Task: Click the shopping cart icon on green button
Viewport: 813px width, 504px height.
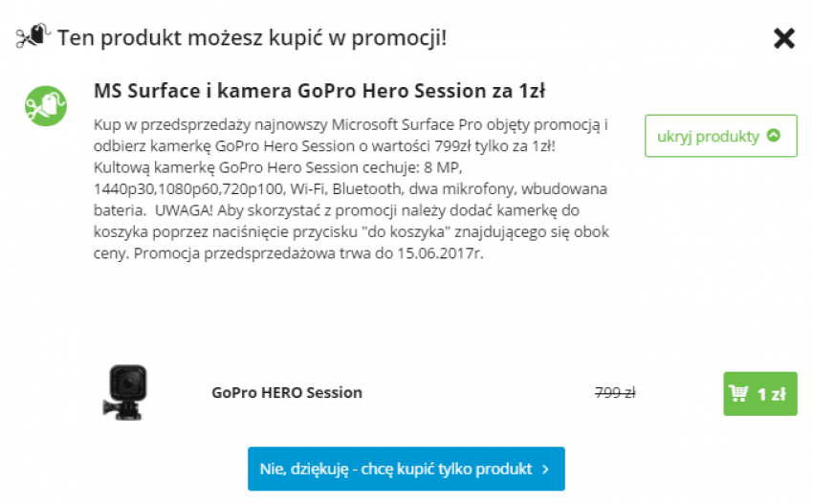Action: [x=738, y=393]
